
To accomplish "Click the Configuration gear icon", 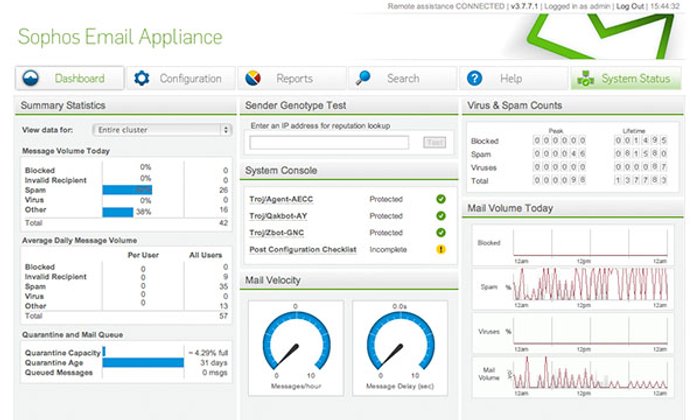I will 142,78.
